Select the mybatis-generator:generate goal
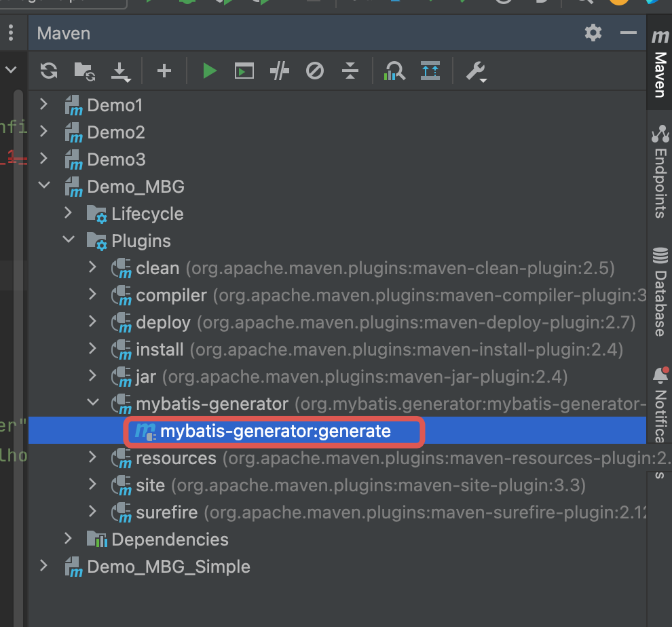 [x=337, y=430]
